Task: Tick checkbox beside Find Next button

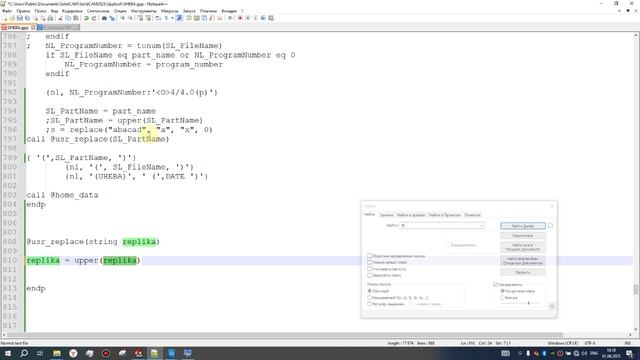Action: pos(550,226)
